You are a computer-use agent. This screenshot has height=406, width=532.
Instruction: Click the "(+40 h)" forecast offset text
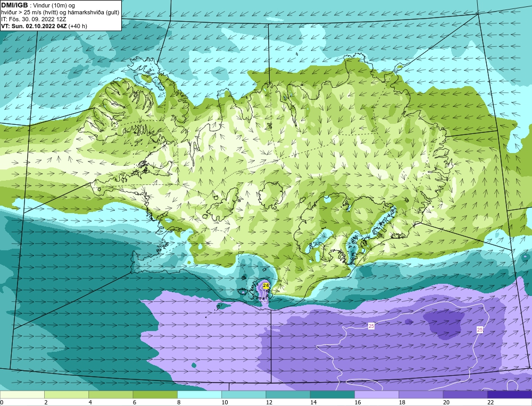78,26
